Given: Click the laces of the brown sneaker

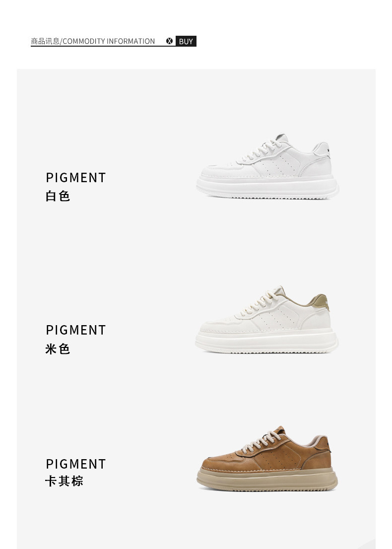Looking at the screenshot, I should tap(261, 442).
